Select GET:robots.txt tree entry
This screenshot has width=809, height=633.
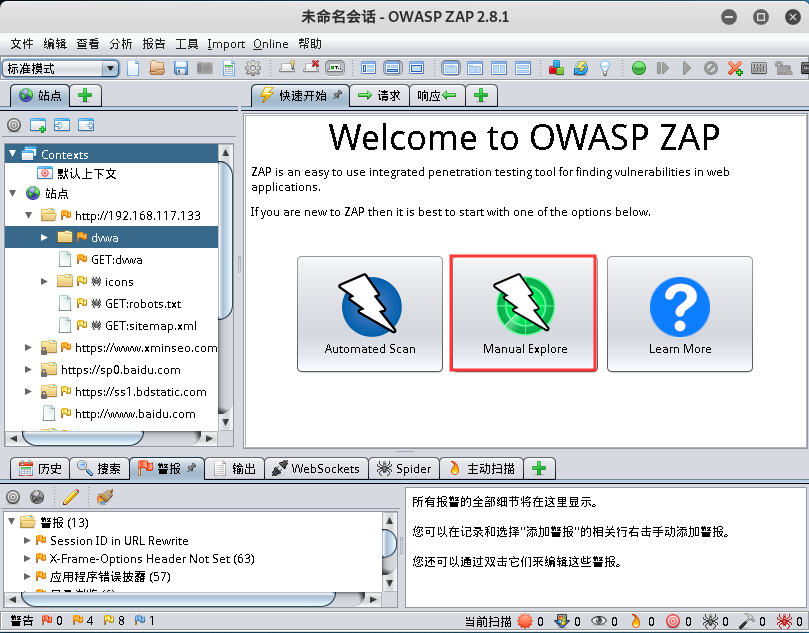tap(120, 303)
